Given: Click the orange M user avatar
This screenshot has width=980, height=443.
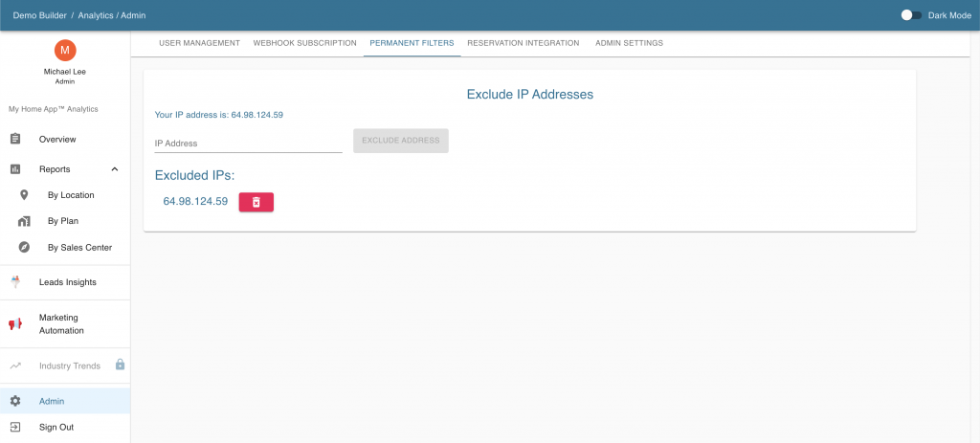Looking at the screenshot, I should tap(65, 50).
